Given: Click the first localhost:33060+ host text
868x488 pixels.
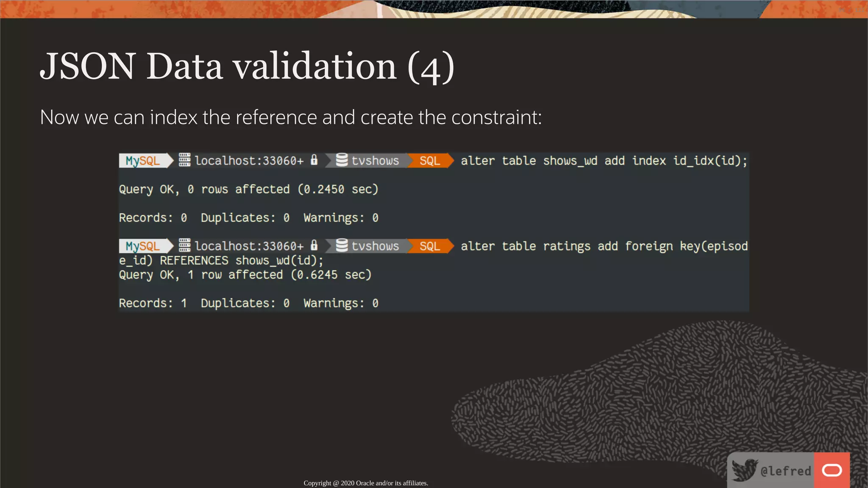Looking at the screenshot, I should (249, 161).
